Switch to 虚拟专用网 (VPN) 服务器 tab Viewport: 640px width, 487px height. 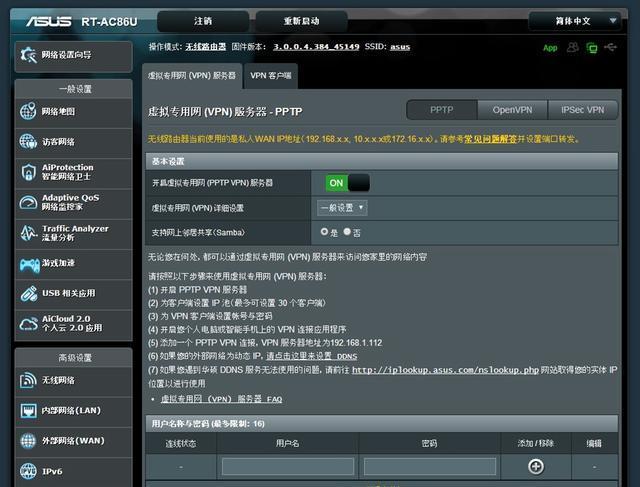tap(192, 76)
